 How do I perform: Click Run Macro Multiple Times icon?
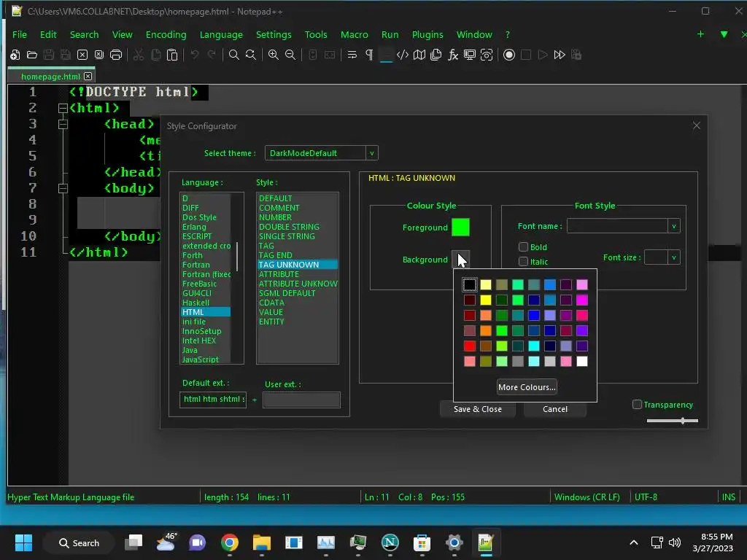(x=560, y=55)
